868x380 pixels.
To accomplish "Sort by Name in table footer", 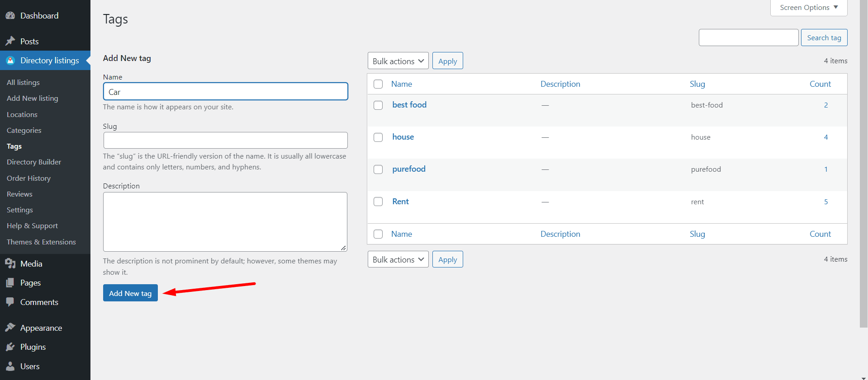I will point(402,234).
